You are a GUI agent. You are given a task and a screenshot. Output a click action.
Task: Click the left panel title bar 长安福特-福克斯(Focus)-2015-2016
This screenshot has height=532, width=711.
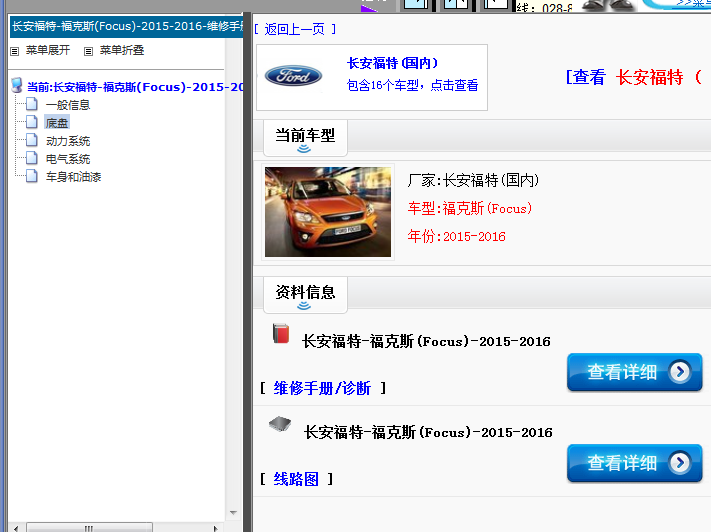[127, 26]
